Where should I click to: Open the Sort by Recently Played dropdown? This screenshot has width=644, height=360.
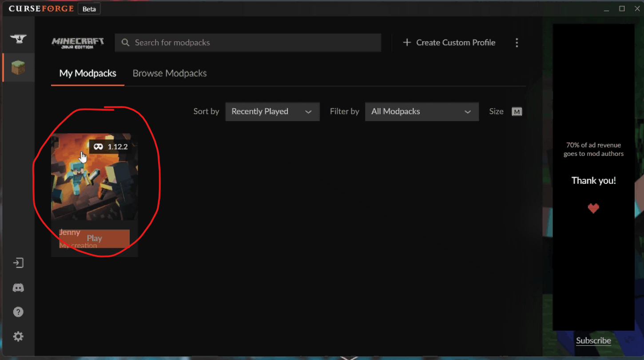point(272,111)
